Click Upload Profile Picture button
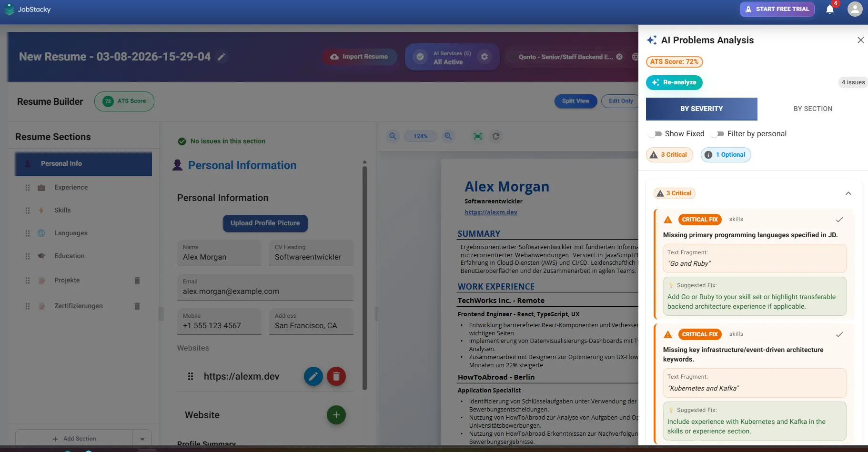This screenshot has width=868, height=452. [265, 223]
